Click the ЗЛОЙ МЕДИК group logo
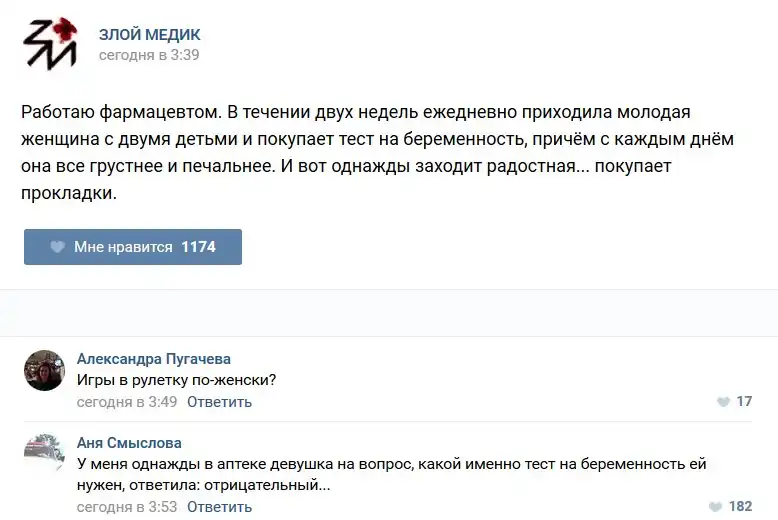The image size is (778, 520). pos(50,44)
